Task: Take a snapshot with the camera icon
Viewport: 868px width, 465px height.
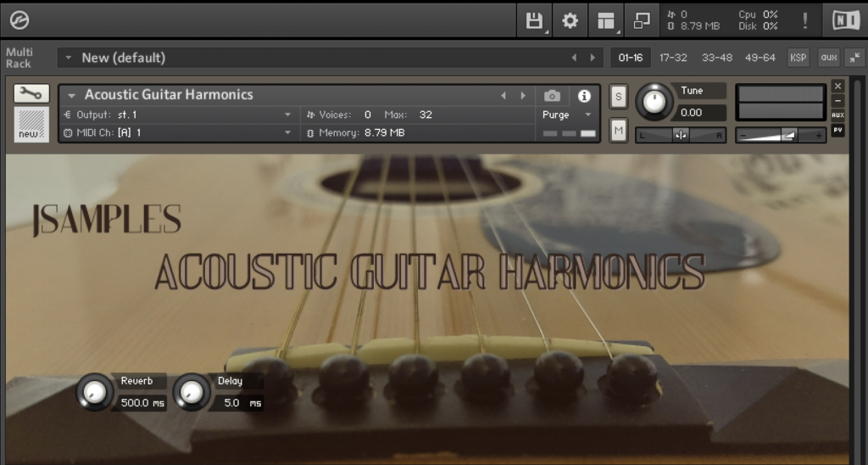Action: [x=552, y=97]
